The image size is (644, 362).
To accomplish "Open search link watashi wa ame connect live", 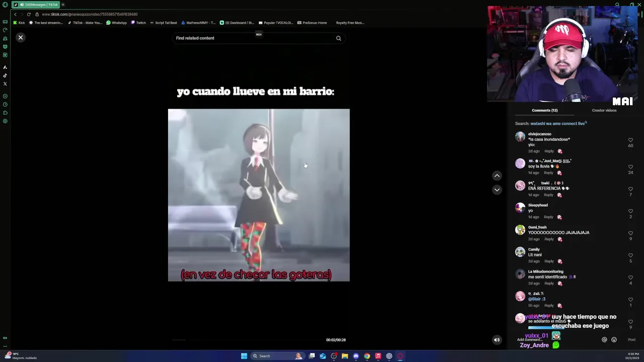I will [x=558, y=123].
